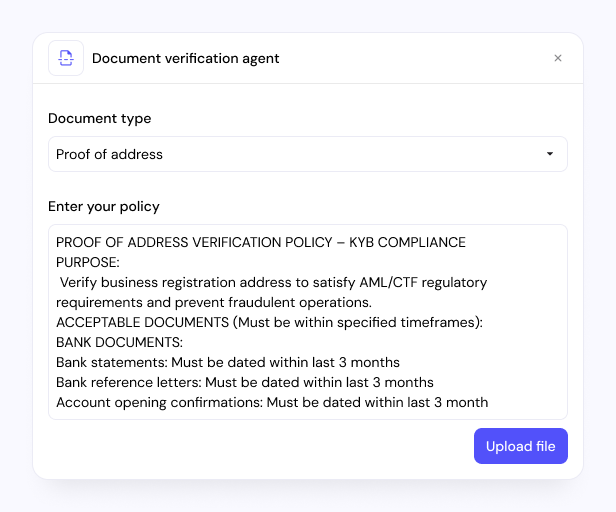Close the Document verification agent dialog

pos(558,58)
